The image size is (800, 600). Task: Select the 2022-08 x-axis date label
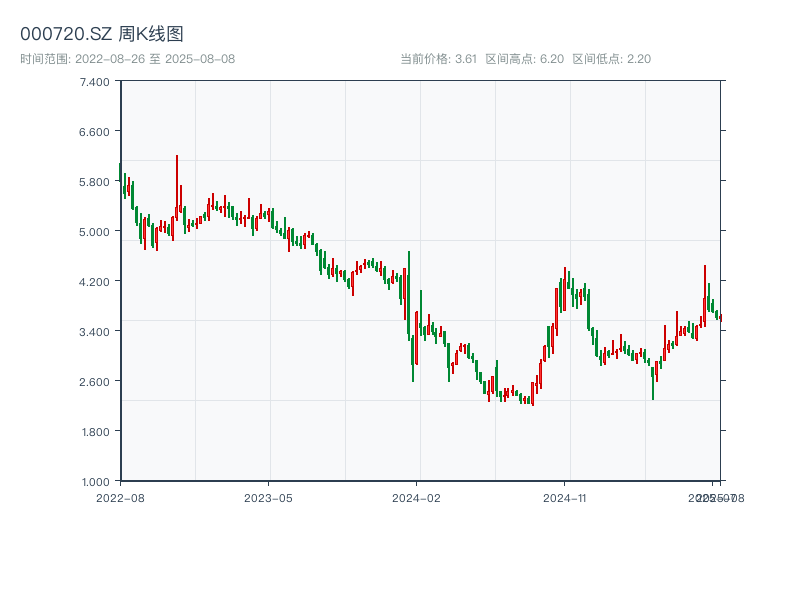[x=120, y=497]
